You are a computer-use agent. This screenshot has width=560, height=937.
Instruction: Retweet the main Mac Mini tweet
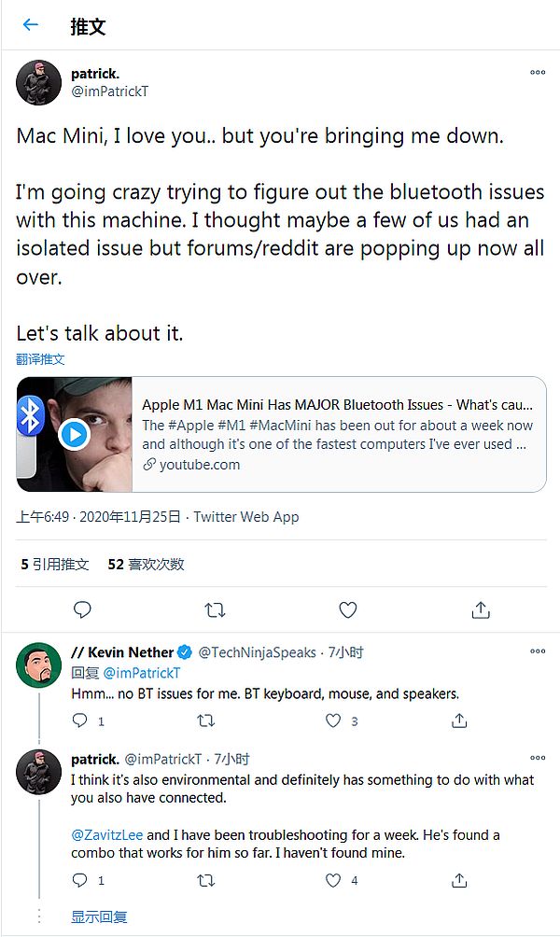[x=215, y=609]
